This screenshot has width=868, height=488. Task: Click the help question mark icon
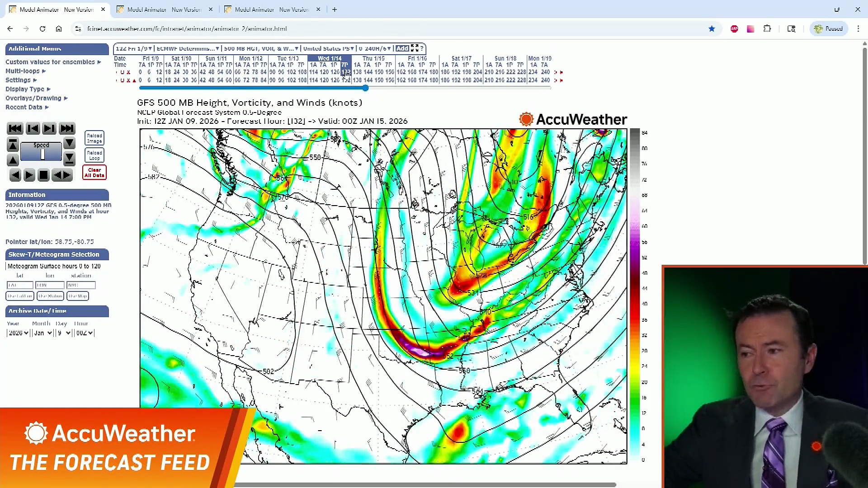tap(422, 48)
